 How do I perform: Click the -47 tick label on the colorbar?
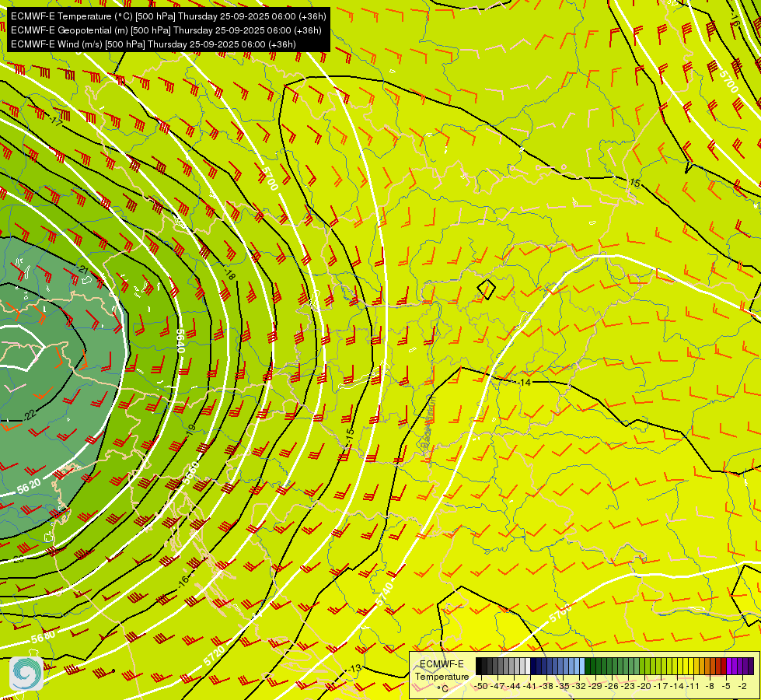click(x=497, y=686)
